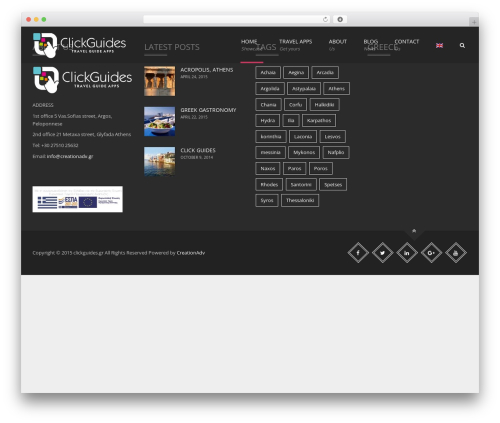This screenshot has height=423, width=500.
Task: Select the Paros tag
Action: point(295,168)
